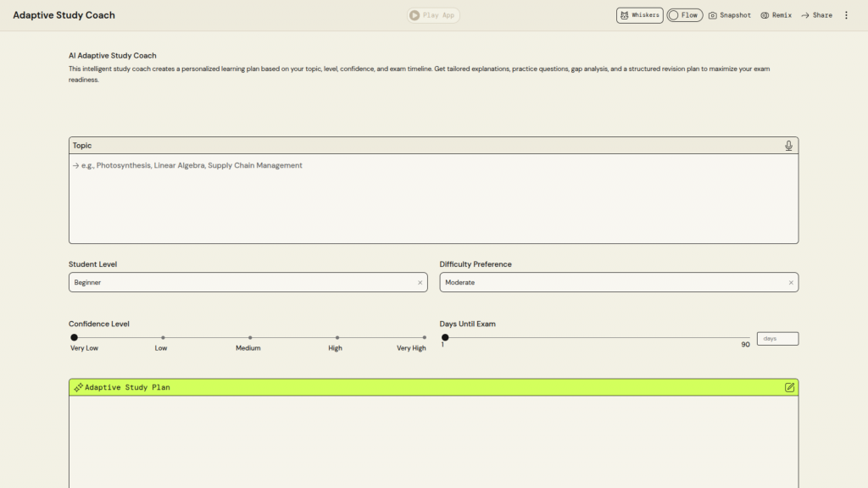Set Confidence Level to Medium

(248, 337)
